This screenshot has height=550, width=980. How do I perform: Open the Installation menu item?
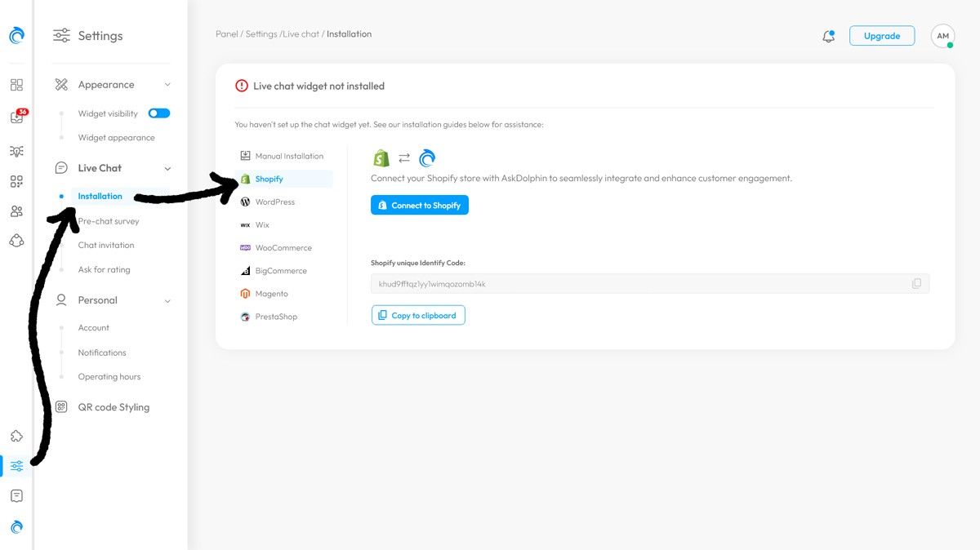(x=100, y=196)
